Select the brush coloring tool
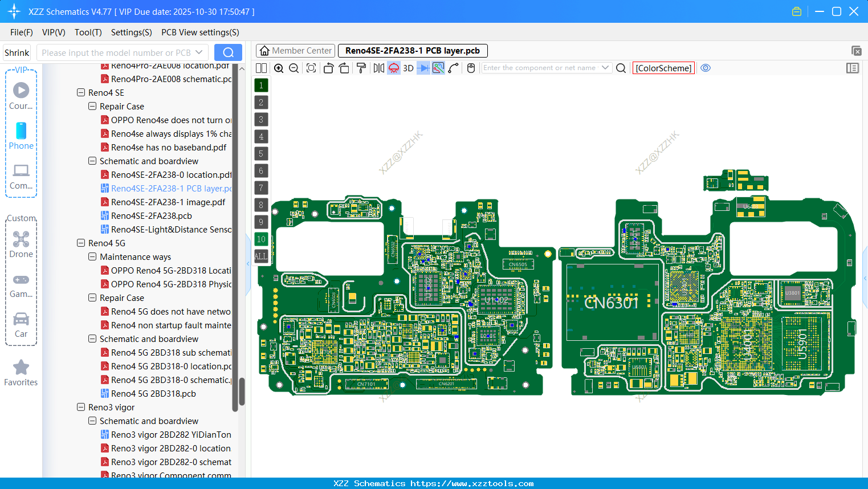 361,68
